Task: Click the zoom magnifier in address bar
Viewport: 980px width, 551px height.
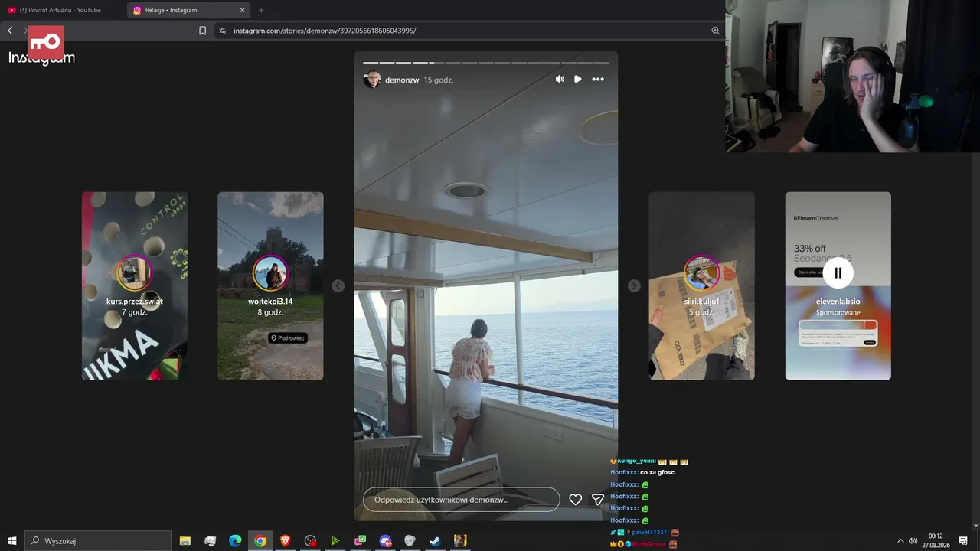Action: (715, 31)
